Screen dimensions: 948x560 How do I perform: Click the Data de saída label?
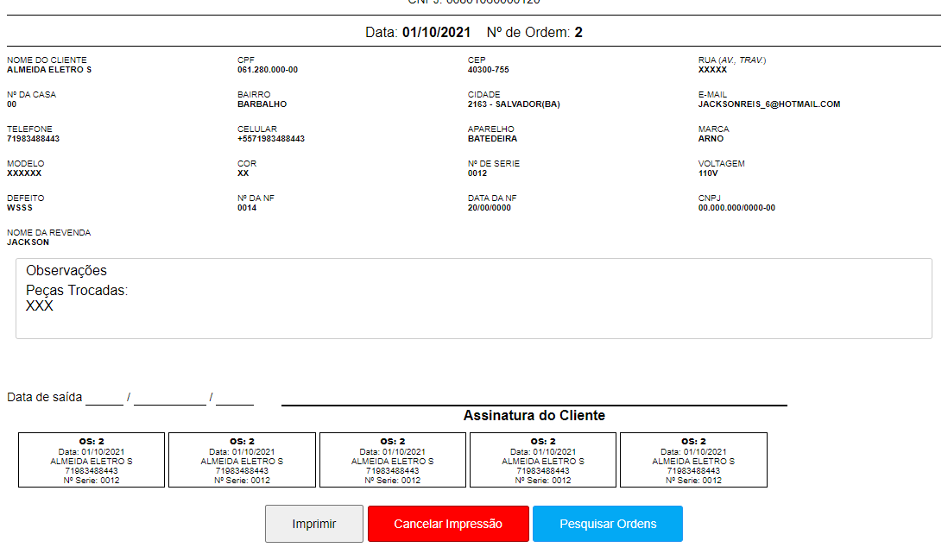[45, 398]
